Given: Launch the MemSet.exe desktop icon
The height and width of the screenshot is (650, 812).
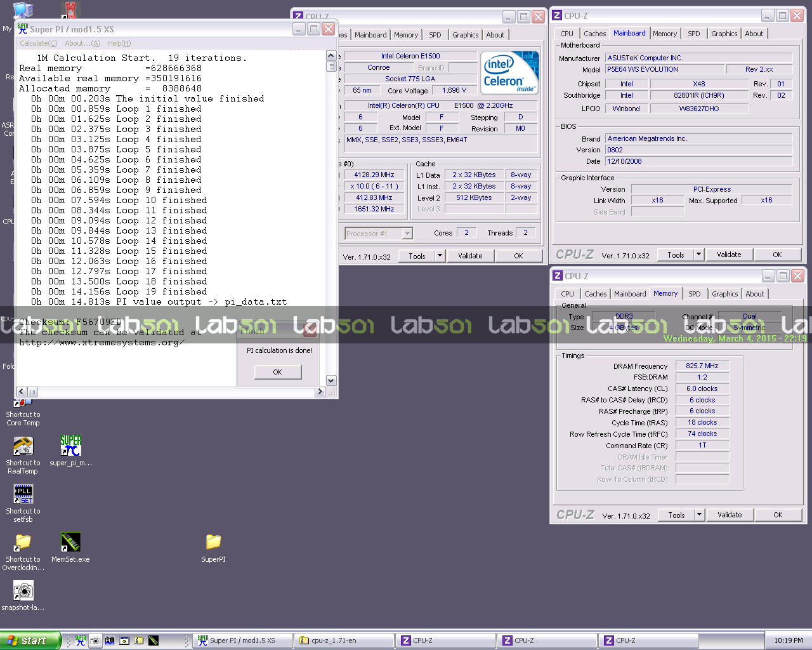Looking at the screenshot, I should coord(70,543).
